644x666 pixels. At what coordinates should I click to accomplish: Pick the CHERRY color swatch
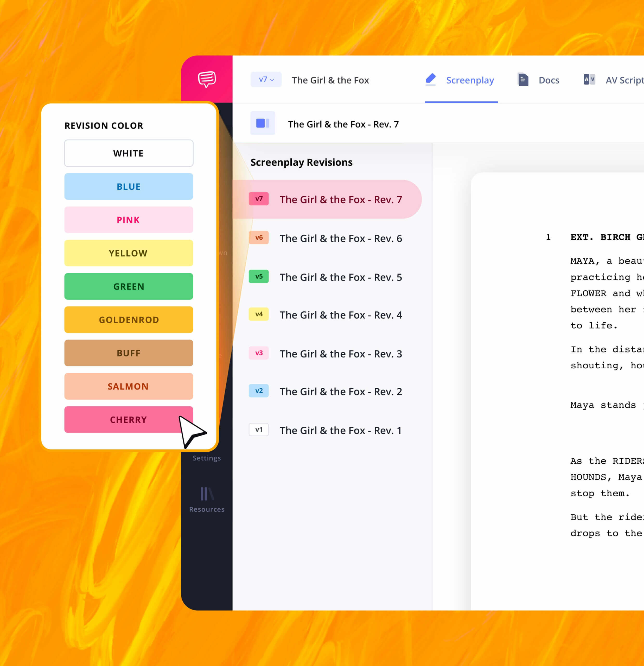pos(129,419)
